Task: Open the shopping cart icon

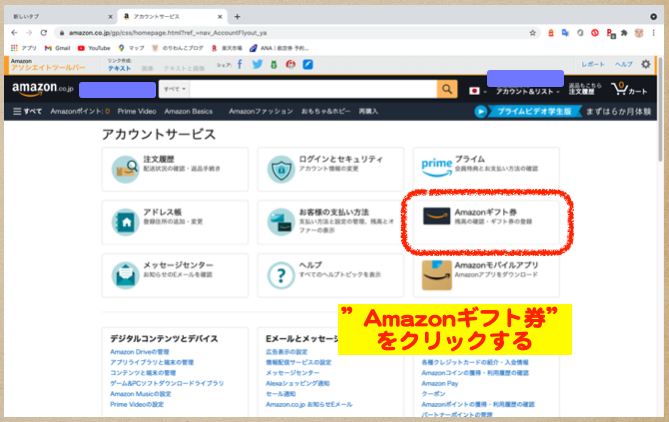Action: tap(629, 89)
